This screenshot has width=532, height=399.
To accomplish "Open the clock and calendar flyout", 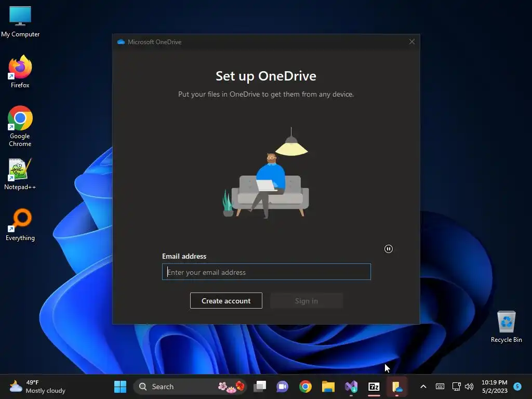I will pos(495,387).
